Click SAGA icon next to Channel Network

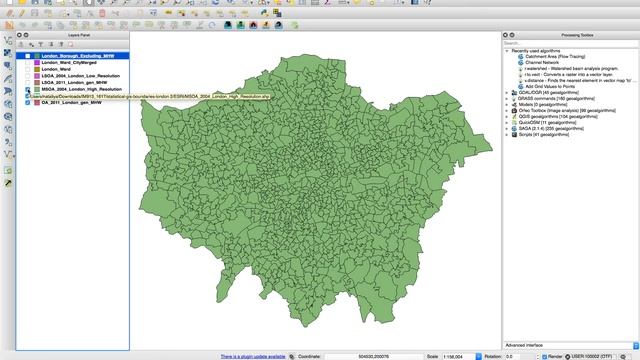tap(520, 62)
